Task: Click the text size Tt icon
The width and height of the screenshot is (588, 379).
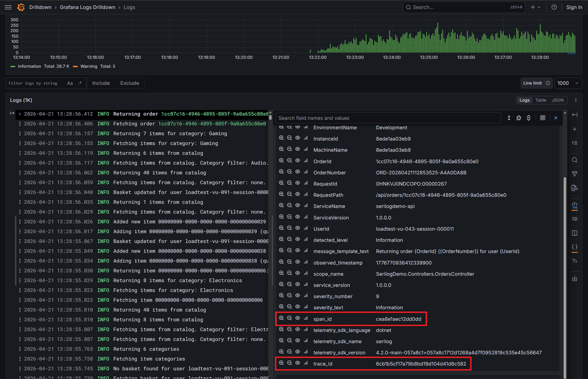Action: 575,261
